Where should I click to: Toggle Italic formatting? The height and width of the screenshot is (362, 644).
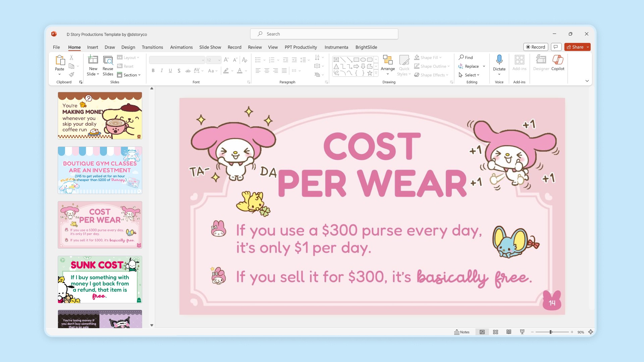point(162,71)
